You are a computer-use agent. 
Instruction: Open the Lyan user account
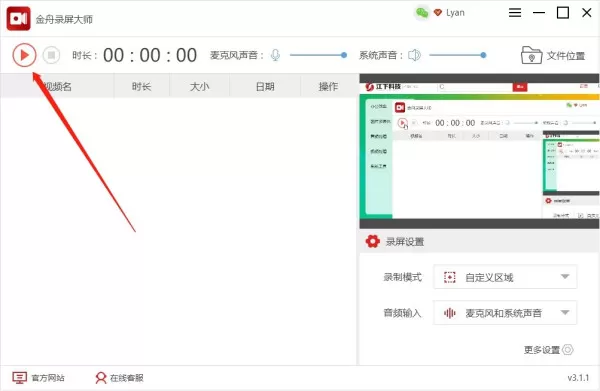point(455,13)
